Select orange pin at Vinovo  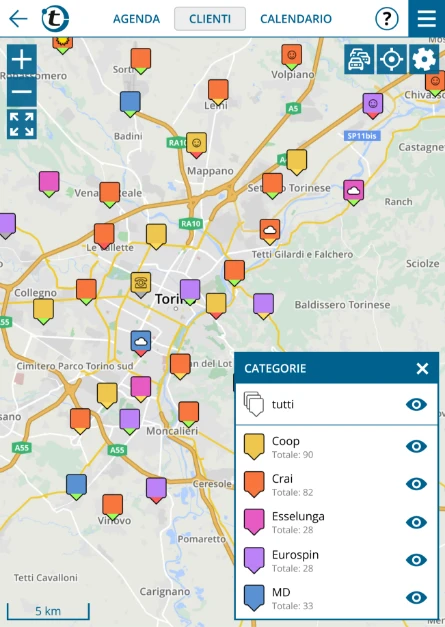112,507
